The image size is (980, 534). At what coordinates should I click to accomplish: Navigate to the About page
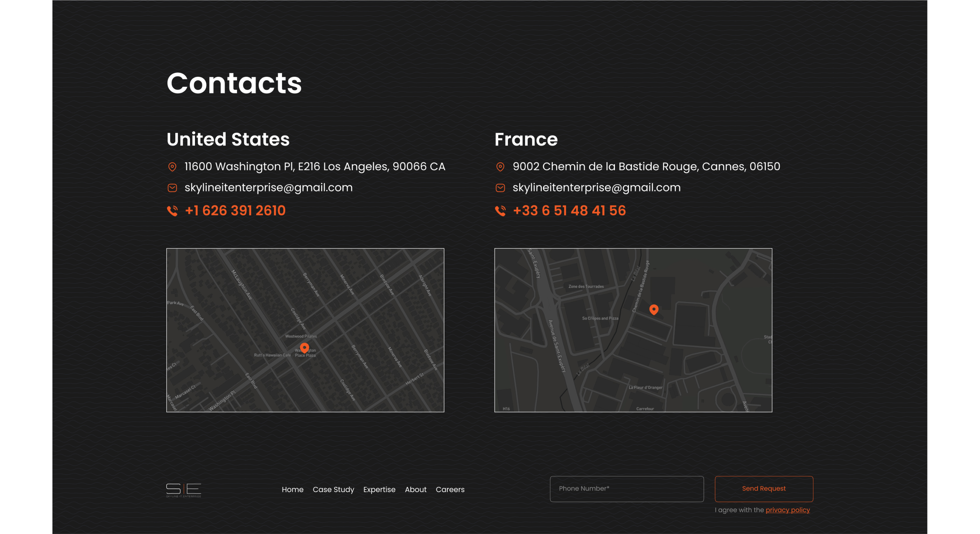coord(415,490)
